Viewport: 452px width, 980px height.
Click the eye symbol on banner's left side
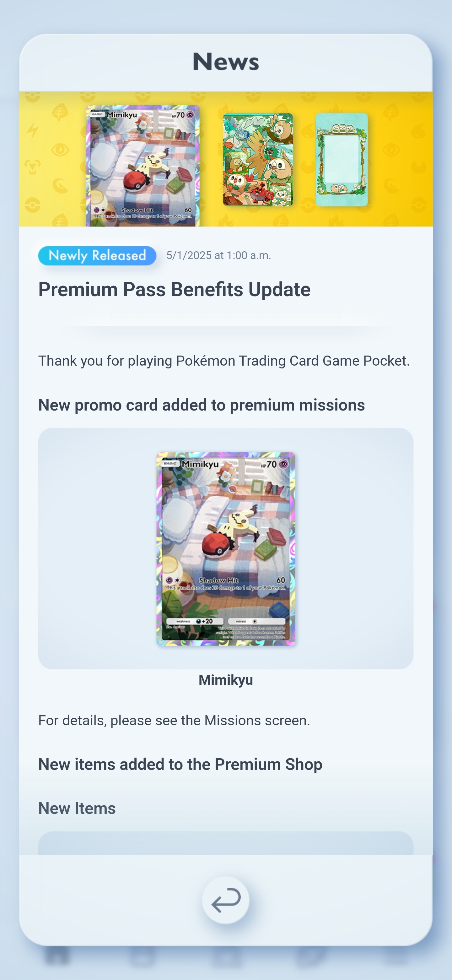(60, 150)
